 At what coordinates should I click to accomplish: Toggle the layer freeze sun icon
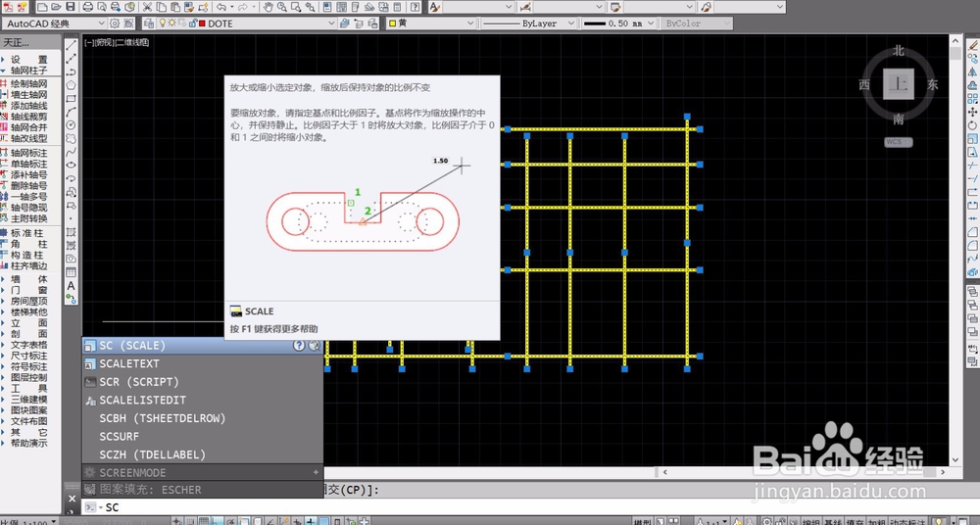(171, 24)
